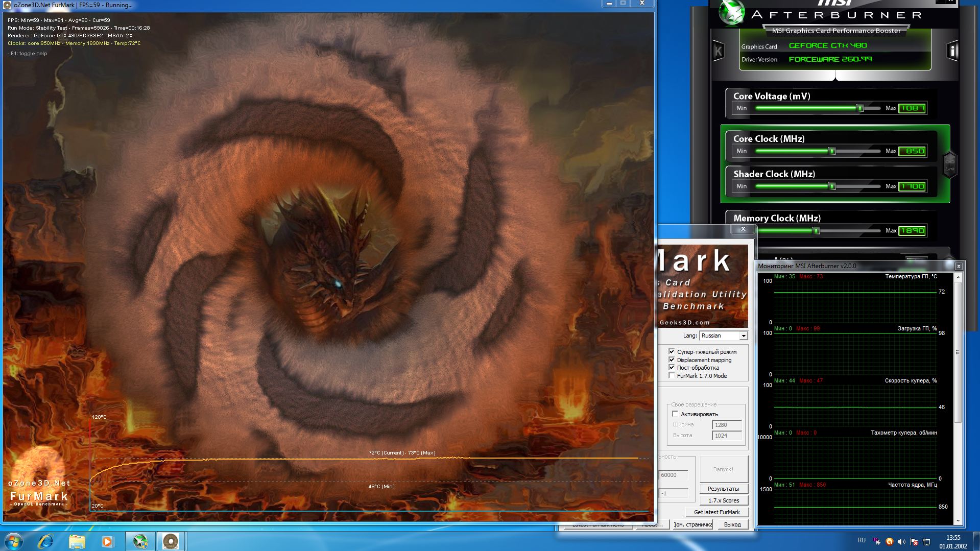Click the RU language indicator
Screen dimensions: 980x551
click(862, 540)
